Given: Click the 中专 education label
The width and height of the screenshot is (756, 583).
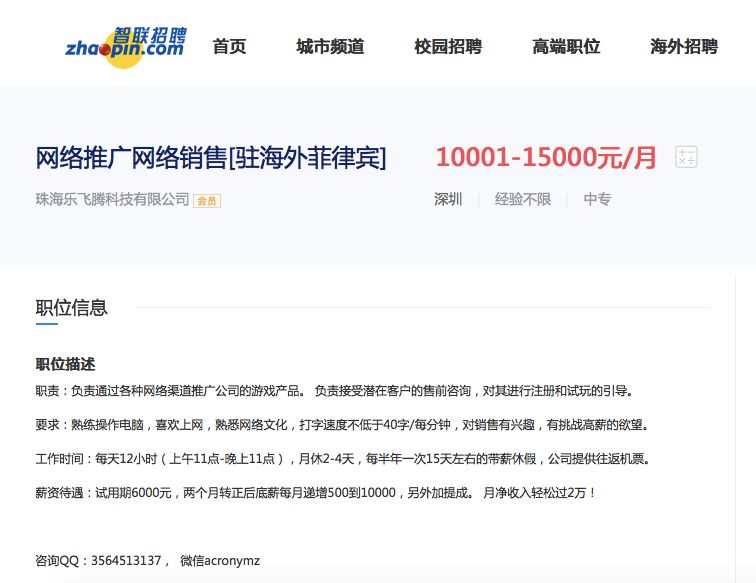Looking at the screenshot, I should tap(597, 199).
